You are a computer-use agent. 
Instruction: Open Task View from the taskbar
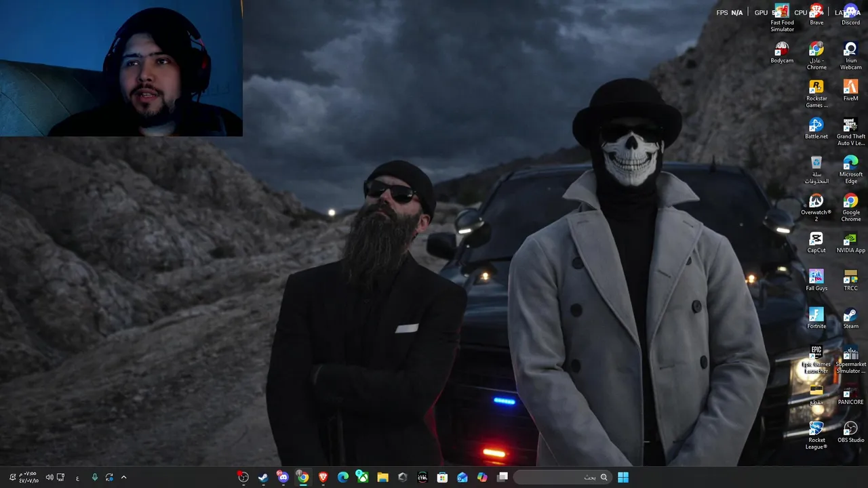tap(502, 477)
